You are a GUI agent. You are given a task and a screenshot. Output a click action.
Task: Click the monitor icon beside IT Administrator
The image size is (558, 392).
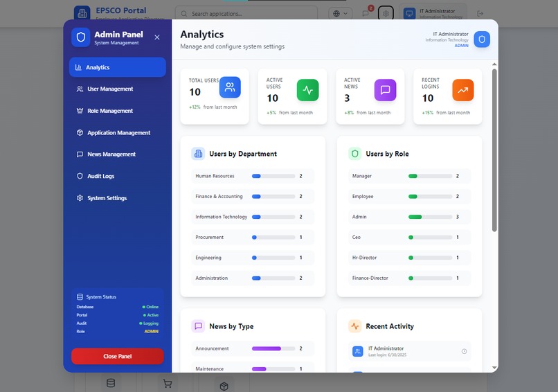[409, 14]
